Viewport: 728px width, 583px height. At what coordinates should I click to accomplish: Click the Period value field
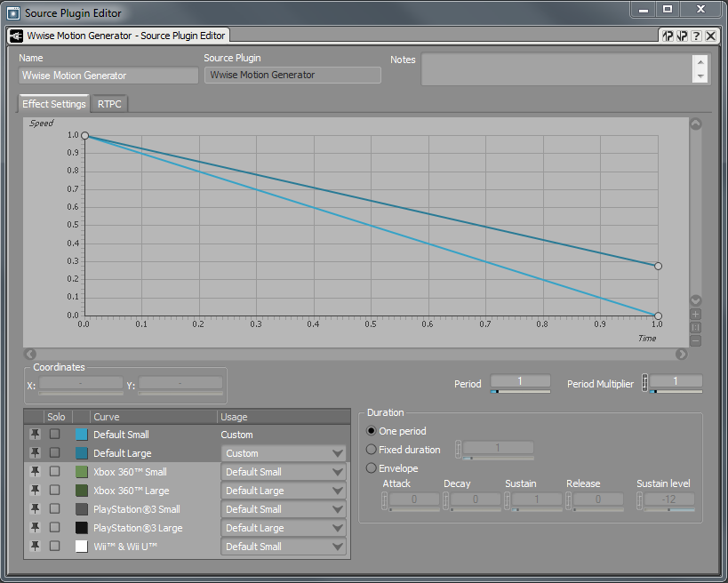(521, 381)
